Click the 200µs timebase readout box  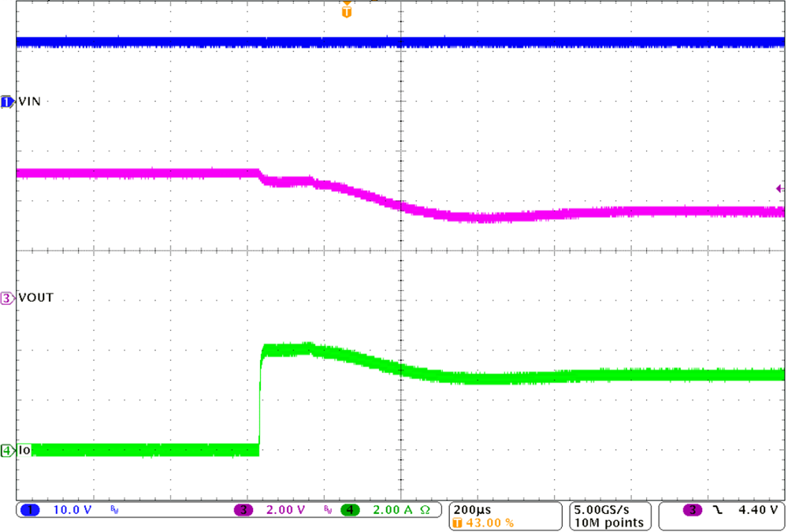pyautogui.click(x=473, y=509)
